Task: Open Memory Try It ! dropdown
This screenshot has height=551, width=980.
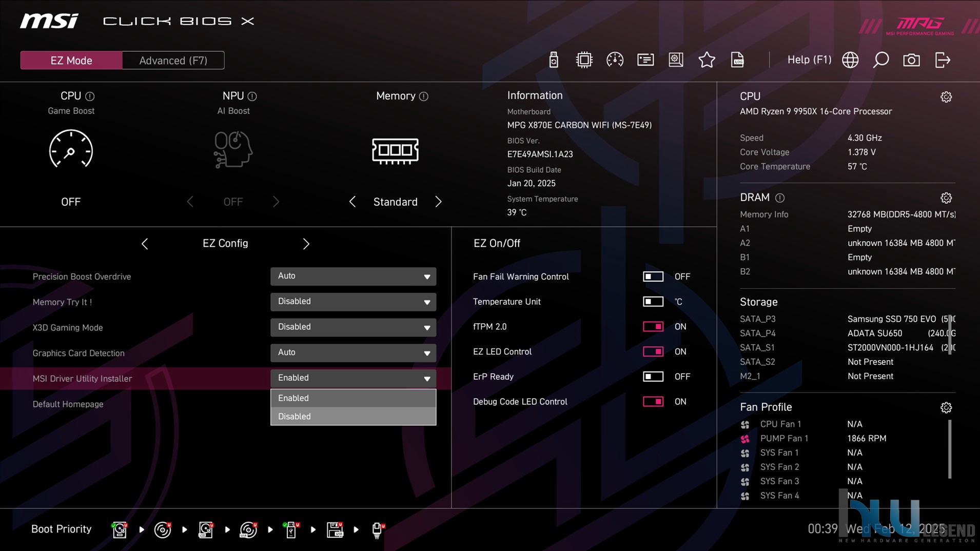Action: point(354,302)
